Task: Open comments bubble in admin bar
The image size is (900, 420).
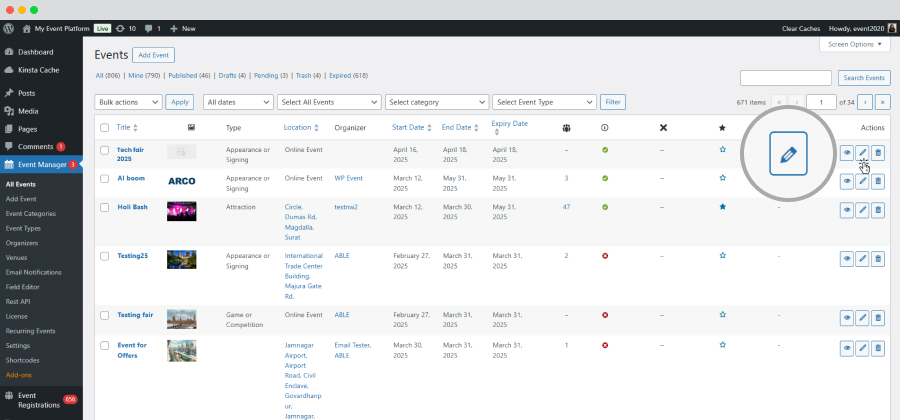Action: tap(153, 28)
